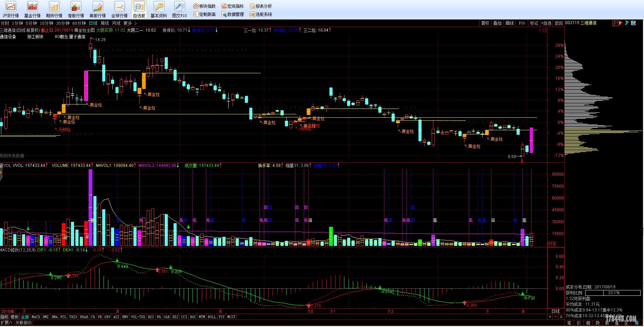Open 画线 drawing tools
The width and height of the screenshot is (644, 327).
[x=509, y=23]
